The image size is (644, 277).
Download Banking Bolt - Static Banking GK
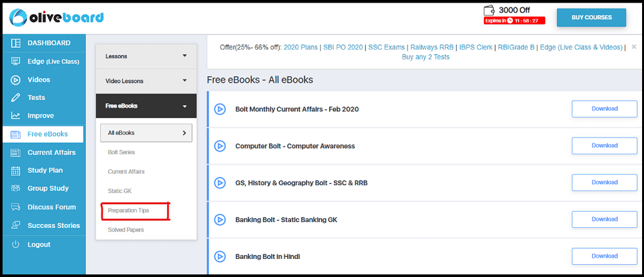click(605, 219)
